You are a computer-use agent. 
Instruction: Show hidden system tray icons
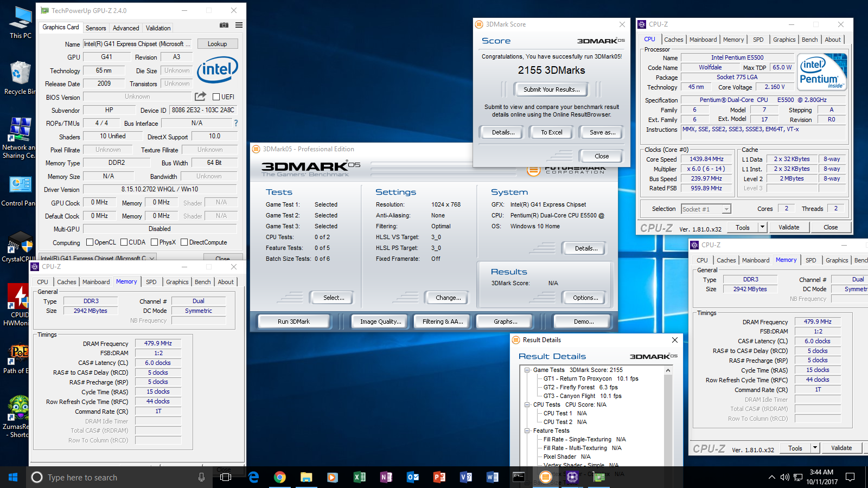[x=771, y=477]
